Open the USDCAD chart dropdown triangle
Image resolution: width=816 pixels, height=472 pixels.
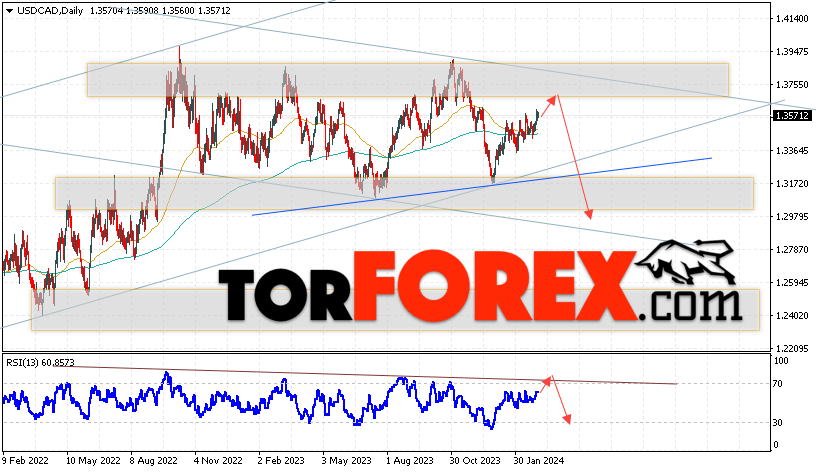[x=9, y=10]
